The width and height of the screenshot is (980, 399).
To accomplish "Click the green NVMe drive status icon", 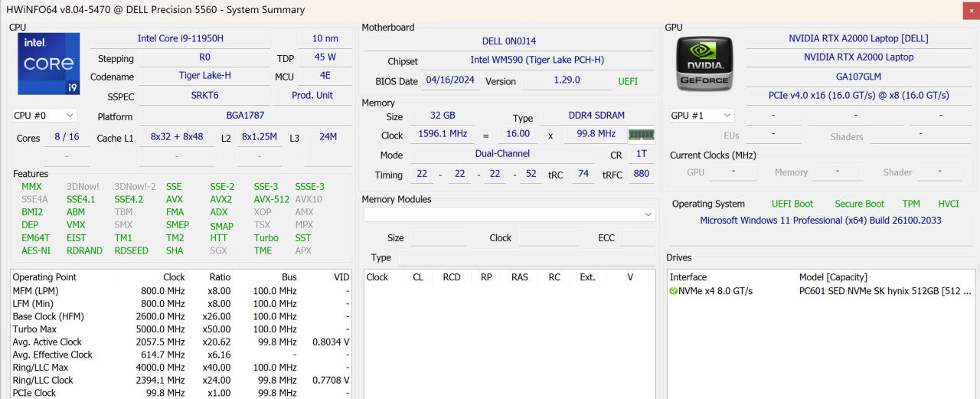I will (x=673, y=291).
